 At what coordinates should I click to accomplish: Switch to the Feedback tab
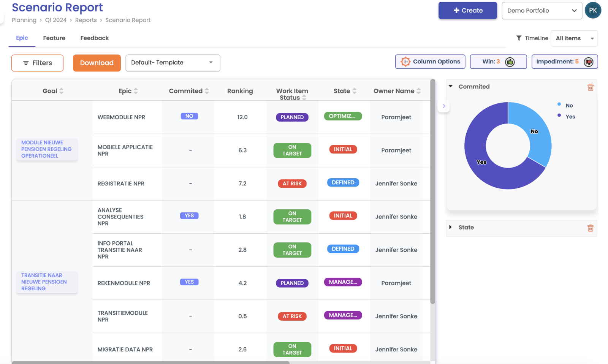pyautogui.click(x=94, y=38)
